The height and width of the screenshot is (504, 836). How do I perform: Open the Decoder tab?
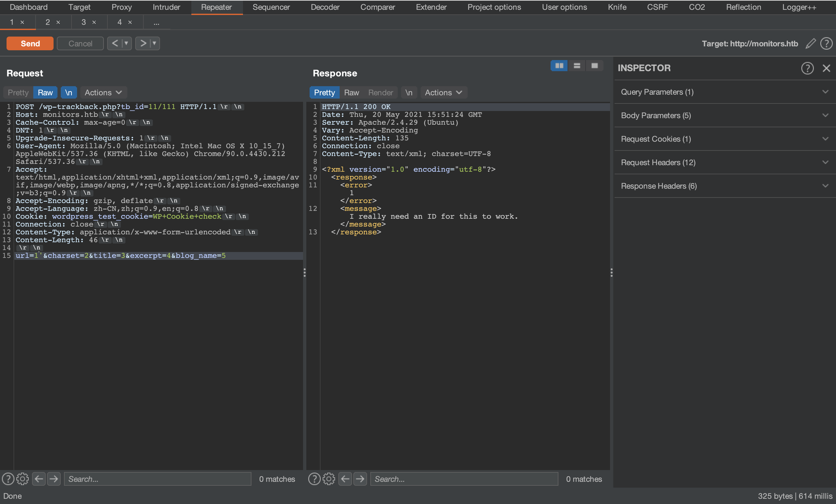click(x=325, y=7)
